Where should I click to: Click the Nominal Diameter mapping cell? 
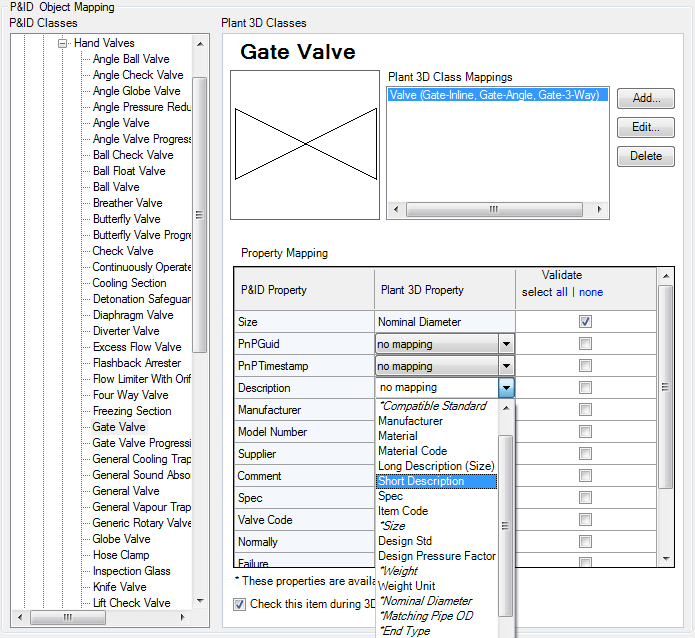coord(445,322)
